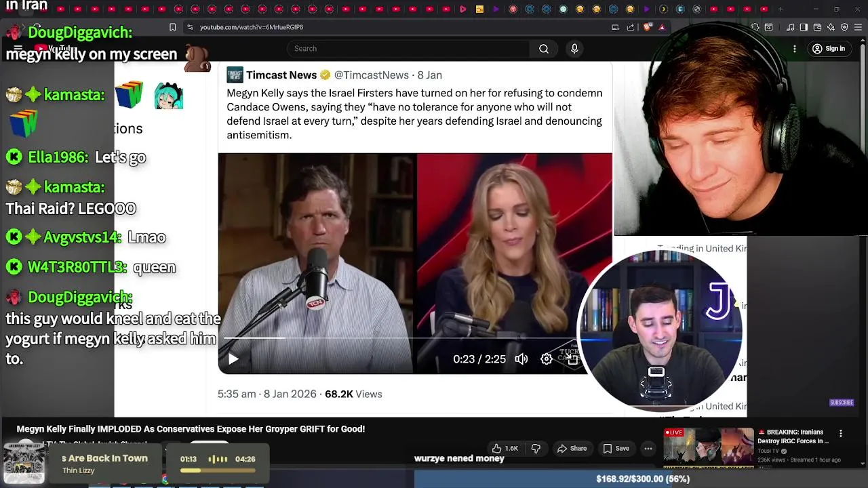Image resolution: width=868 pixels, height=488 pixels.
Task: Open YouTube settings three-dot menu beside Sign in
Action: [795, 49]
